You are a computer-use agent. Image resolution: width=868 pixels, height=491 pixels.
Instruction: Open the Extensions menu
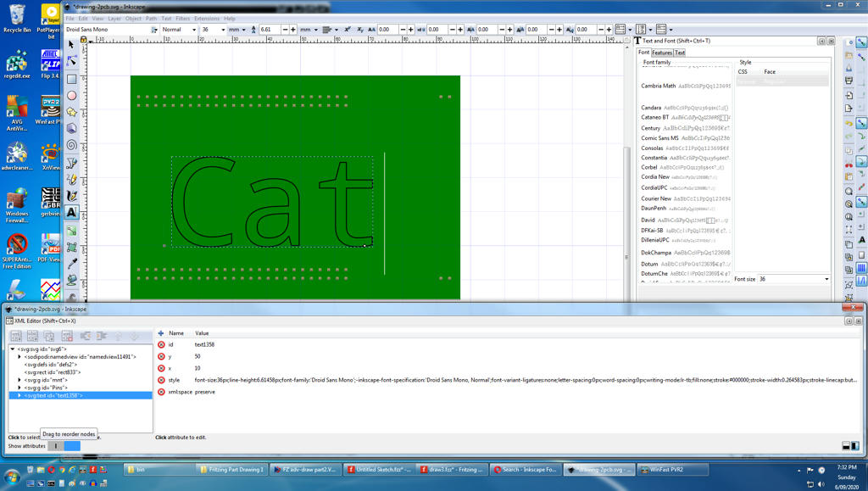tap(207, 19)
